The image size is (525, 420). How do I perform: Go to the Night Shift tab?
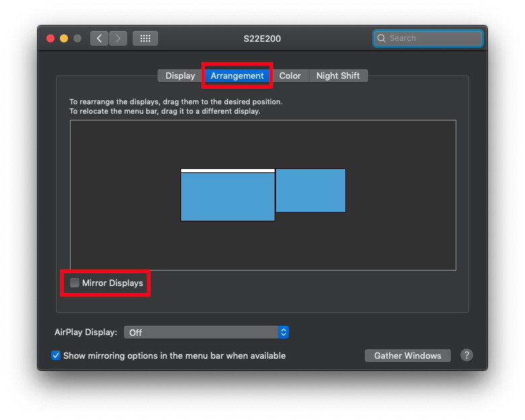pos(338,76)
